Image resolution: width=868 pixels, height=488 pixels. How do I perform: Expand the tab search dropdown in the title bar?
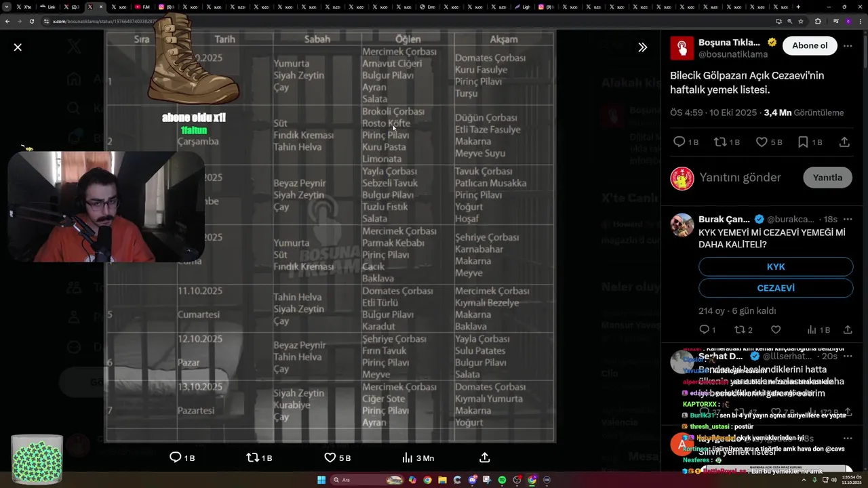(x=7, y=7)
